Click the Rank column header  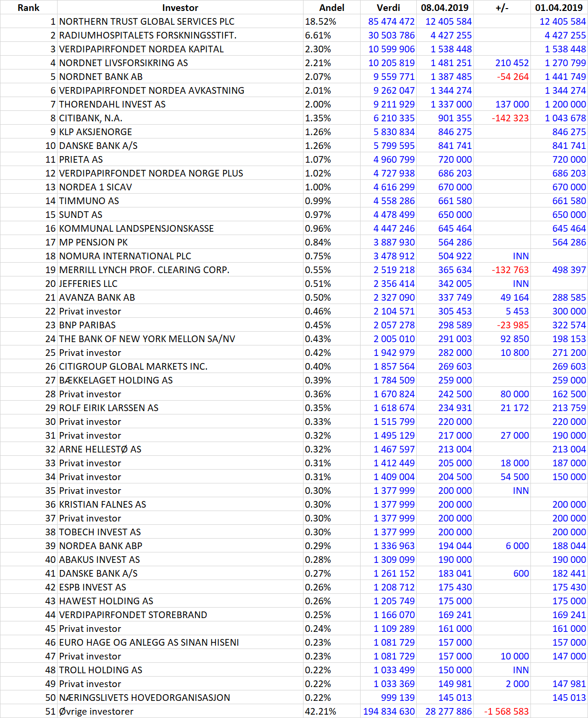click(29, 8)
